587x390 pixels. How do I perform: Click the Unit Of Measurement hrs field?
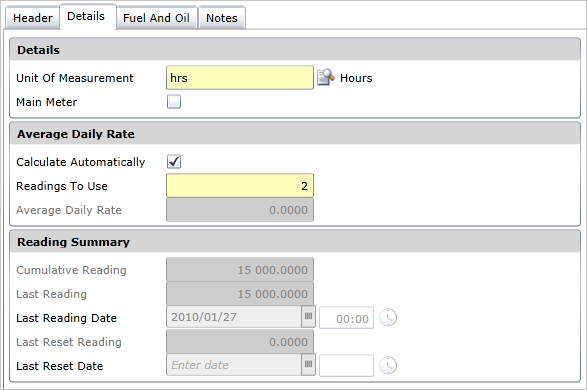(x=240, y=78)
